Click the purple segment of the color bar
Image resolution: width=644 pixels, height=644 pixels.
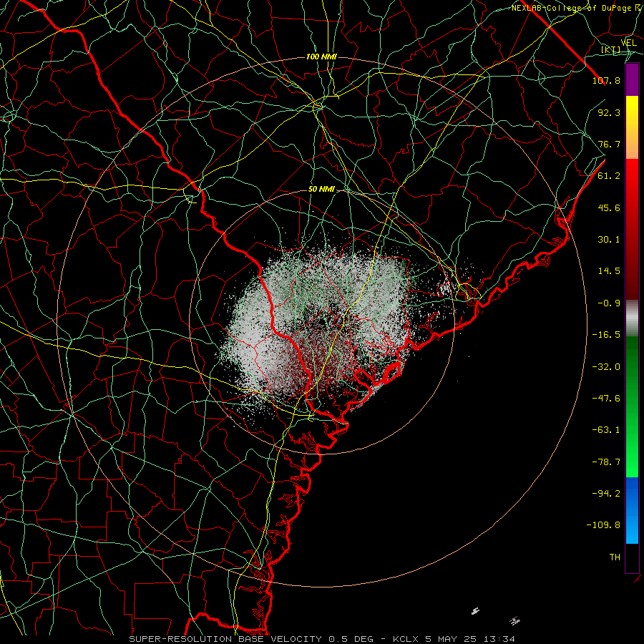(632, 80)
